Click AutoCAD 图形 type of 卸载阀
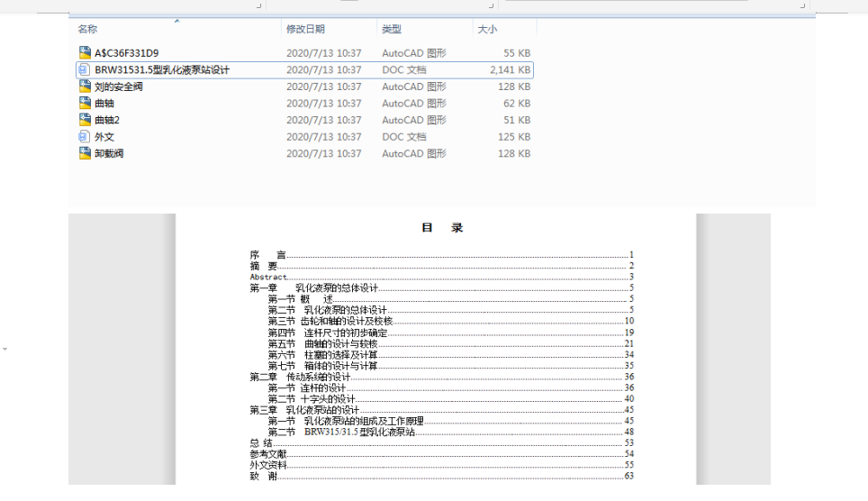 (x=414, y=153)
